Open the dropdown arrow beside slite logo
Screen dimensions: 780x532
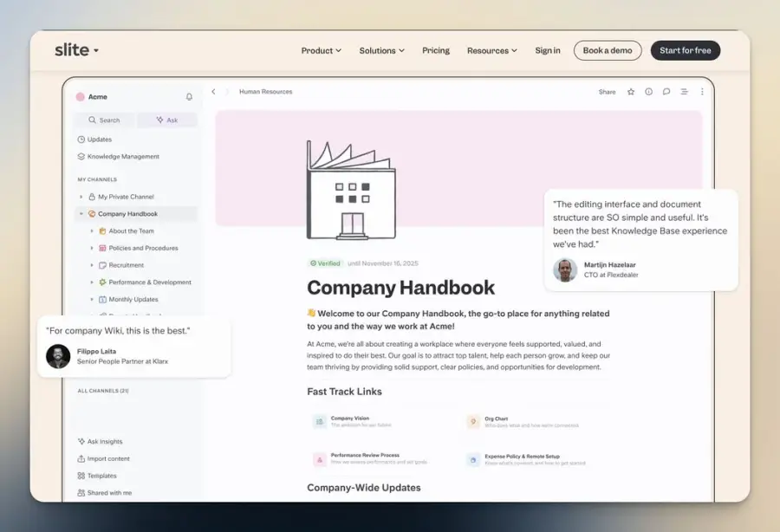[x=96, y=51]
